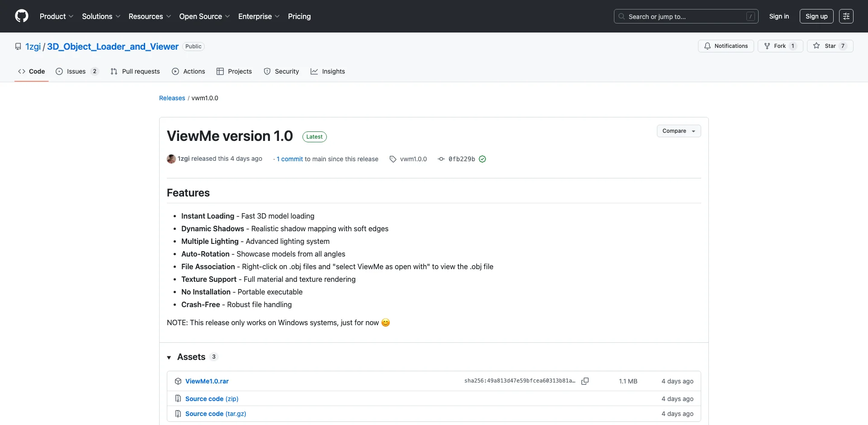Focus the Search or jump to field
The height and width of the screenshot is (425, 868).
686,16
